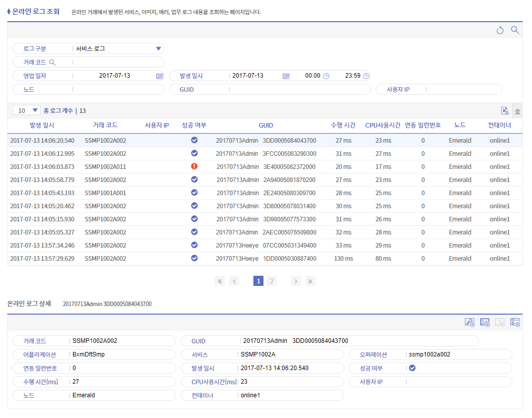The image size is (532, 418).
Task: Click the 연동 일련번호 column header
Action: (423, 125)
